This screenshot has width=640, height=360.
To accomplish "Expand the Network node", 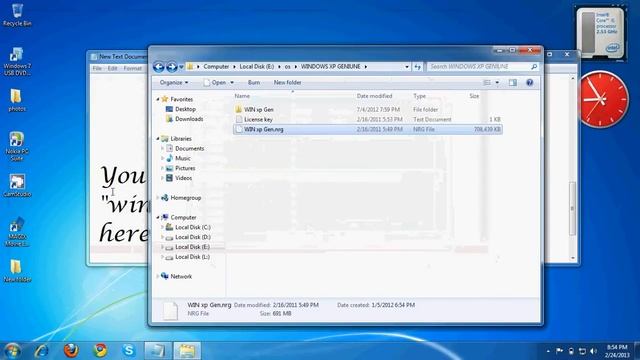I will [158, 276].
